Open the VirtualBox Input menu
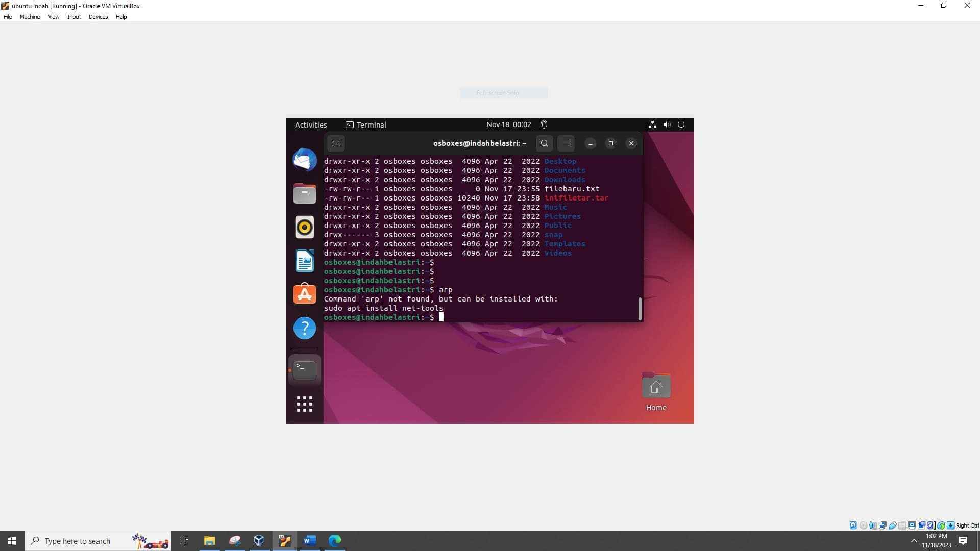 coord(74,17)
